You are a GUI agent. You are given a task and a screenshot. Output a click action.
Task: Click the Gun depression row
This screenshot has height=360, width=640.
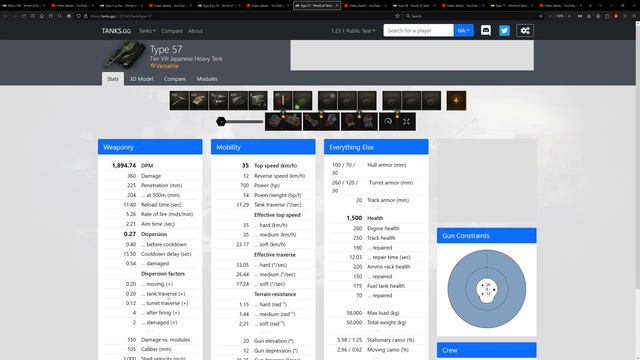(x=263, y=351)
